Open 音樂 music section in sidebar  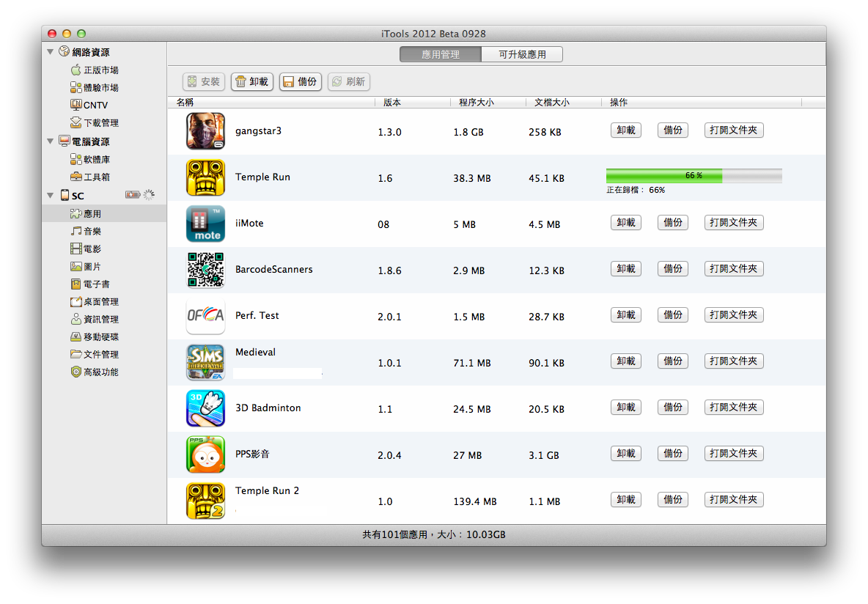[92, 231]
